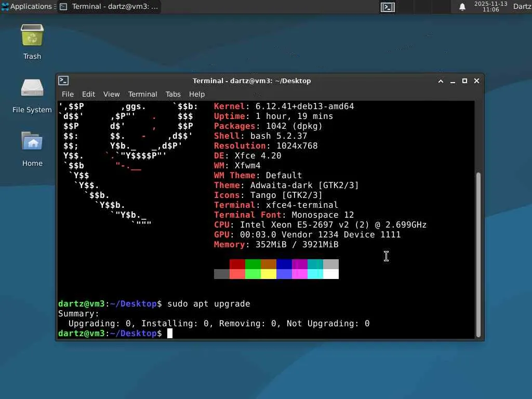
Task: Click the date and time clock
Action: [490, 6]
